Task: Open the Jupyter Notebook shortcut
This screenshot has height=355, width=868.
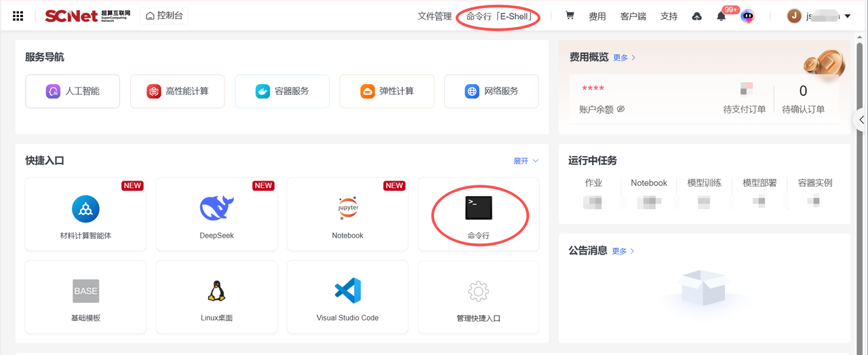Action: coord(347,214)
